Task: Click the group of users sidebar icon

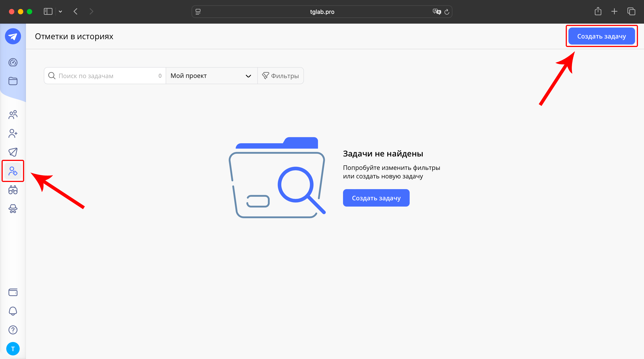Action: (x=13, y=115)
